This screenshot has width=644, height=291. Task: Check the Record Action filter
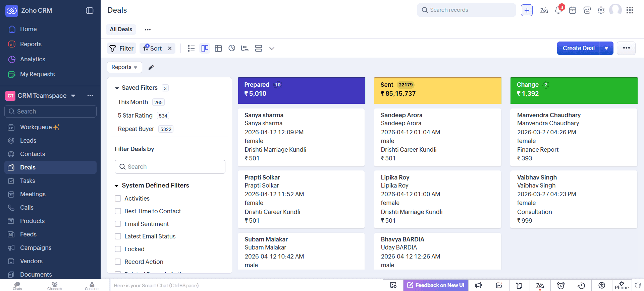(118, 262)
